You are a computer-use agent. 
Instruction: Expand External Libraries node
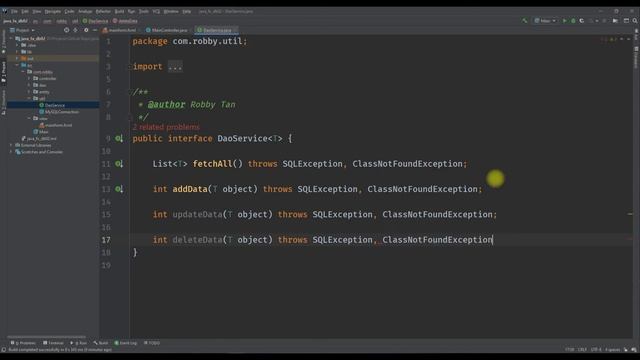click(12, 145)
